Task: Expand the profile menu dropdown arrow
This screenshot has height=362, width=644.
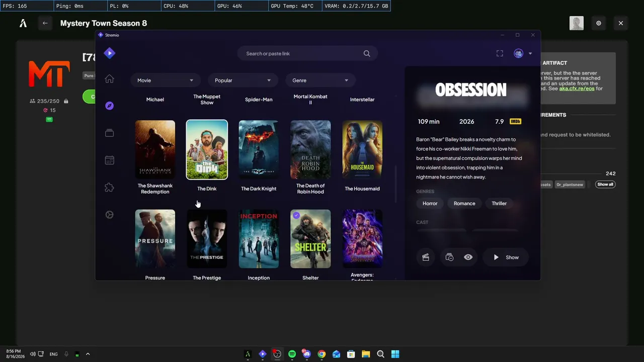Action: click(x=530, y=54)
